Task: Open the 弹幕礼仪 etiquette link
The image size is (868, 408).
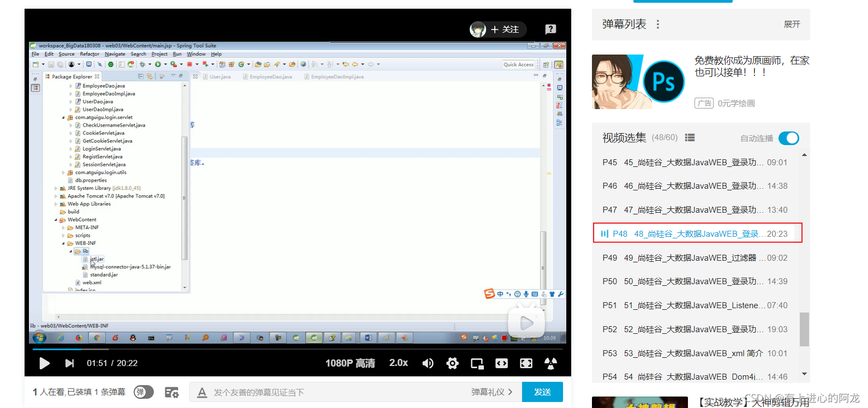Action: coord(492,392)
